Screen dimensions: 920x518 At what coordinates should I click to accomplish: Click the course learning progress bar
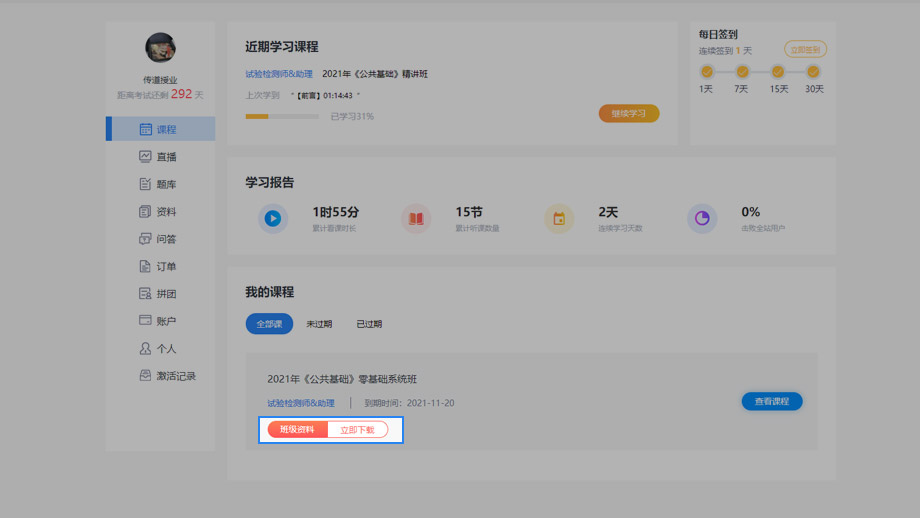click(282, 117)
